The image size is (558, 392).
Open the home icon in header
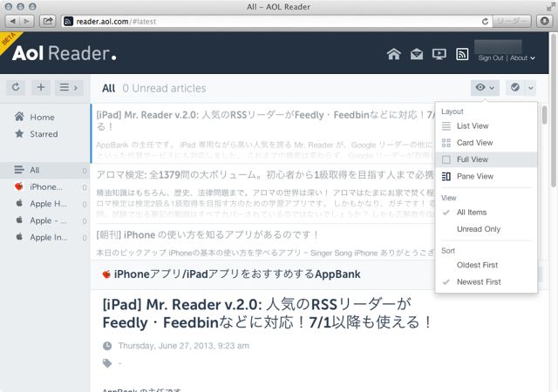tap(393, 54)
